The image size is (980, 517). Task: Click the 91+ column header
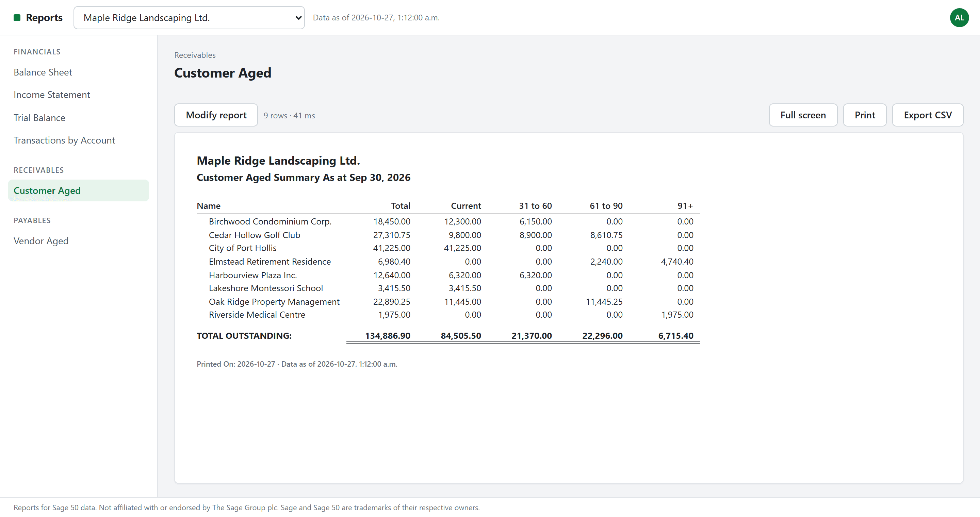(x=685, y=206)
